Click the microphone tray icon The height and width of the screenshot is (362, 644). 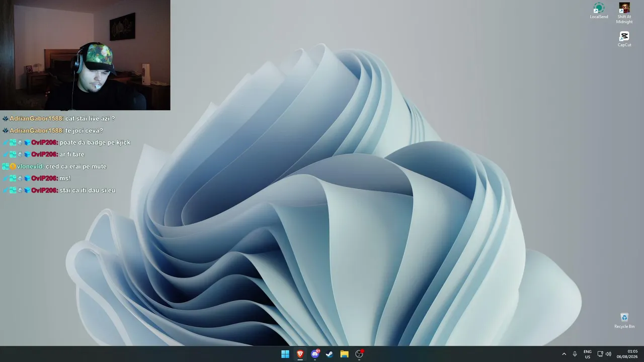tap(575, 354)
